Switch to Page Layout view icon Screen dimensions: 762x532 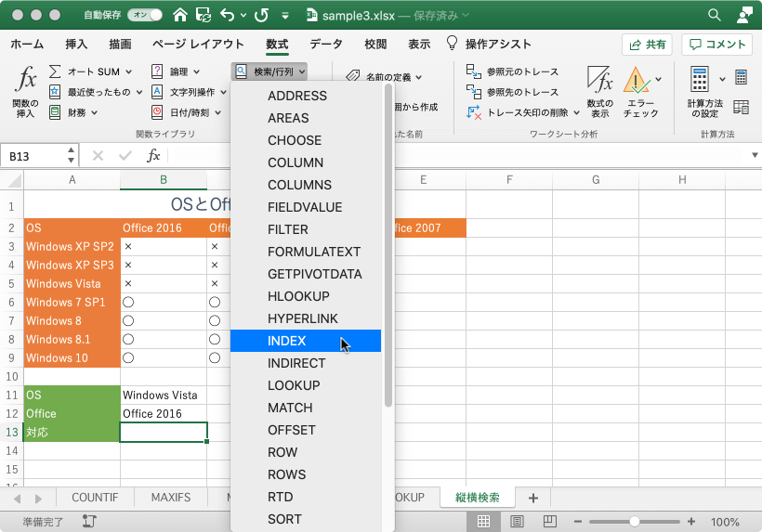tap(517, 522)
